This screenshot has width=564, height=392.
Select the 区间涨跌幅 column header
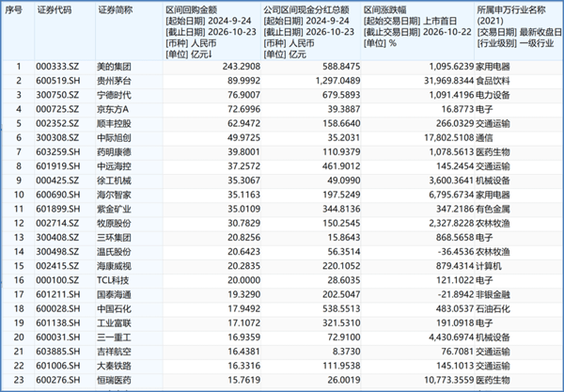384,9
